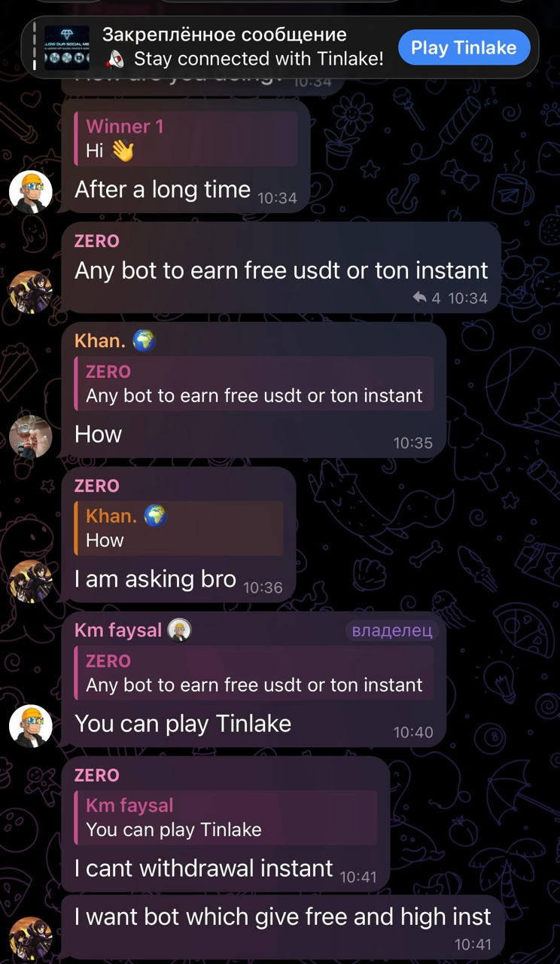Open avatar beside 'After a long time'
560x964 pixels.
[31, 191]
